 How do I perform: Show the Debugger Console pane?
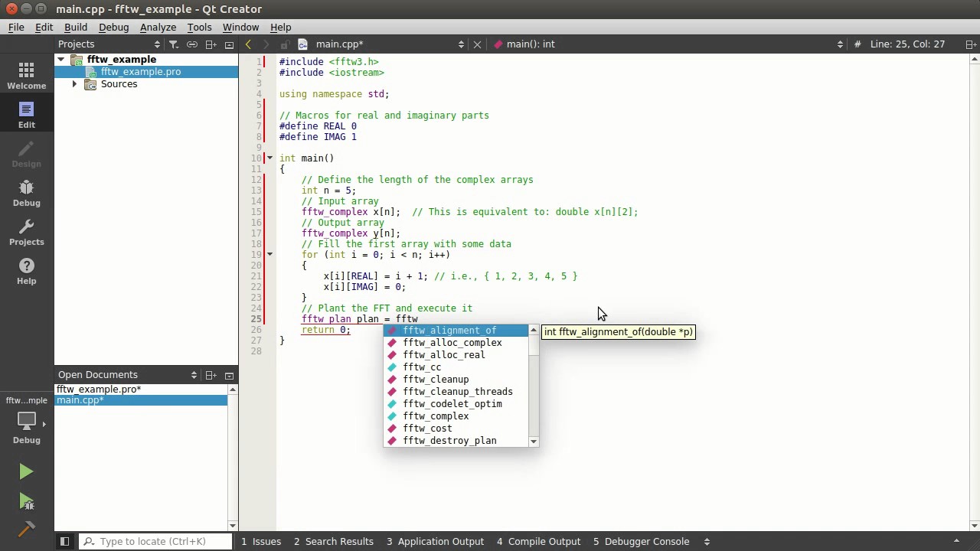[641, 542]
